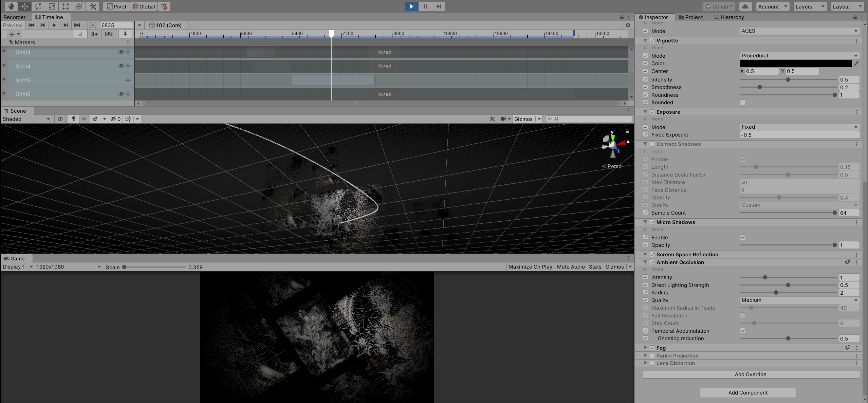Click eyedropper next to Vignette Color

(x=856, y=63)
